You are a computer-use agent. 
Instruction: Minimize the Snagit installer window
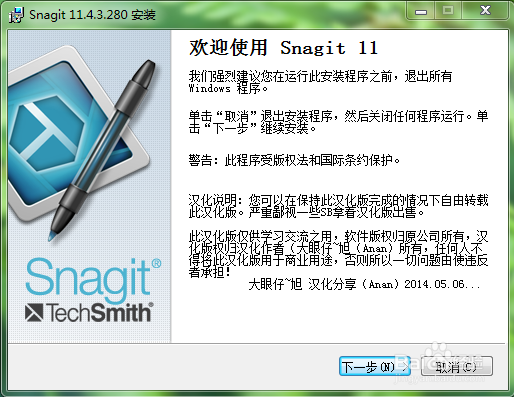(x=421, y=12)
